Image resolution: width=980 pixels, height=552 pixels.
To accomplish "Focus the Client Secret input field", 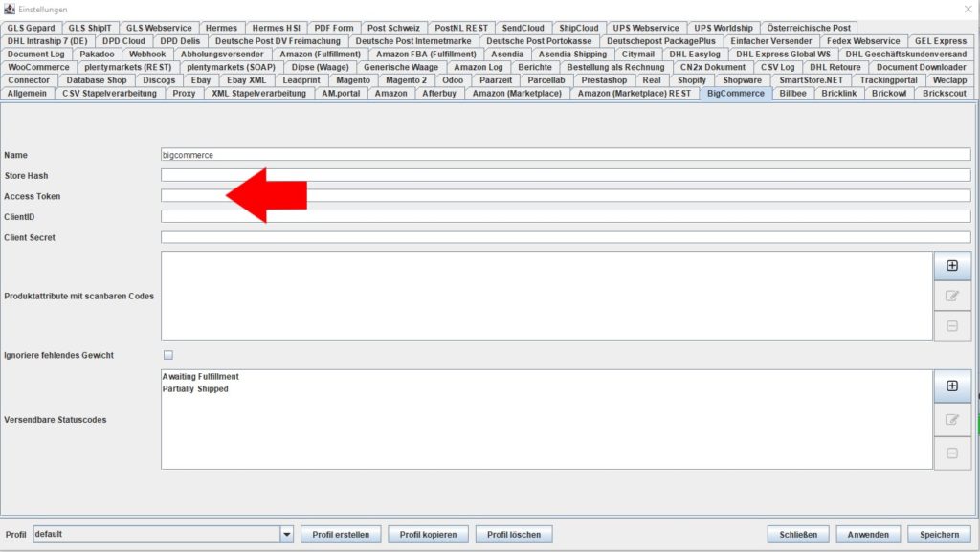I will tap(566, 237).
